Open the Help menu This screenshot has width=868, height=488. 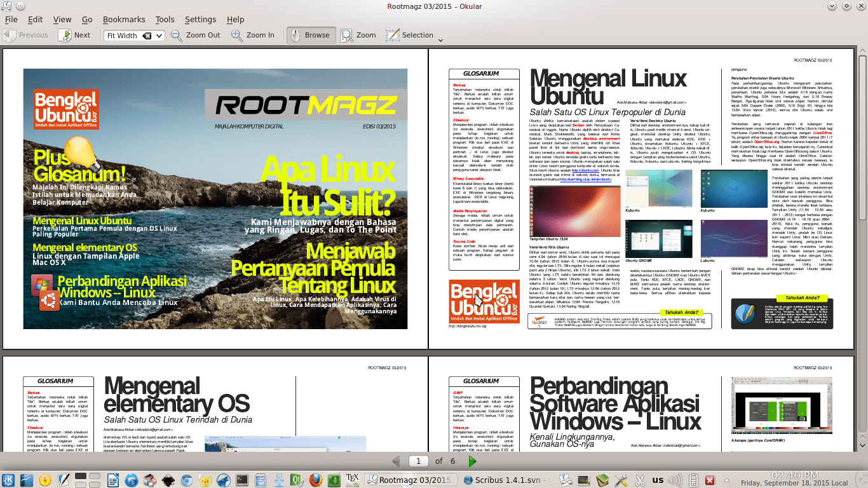point(235,20)
